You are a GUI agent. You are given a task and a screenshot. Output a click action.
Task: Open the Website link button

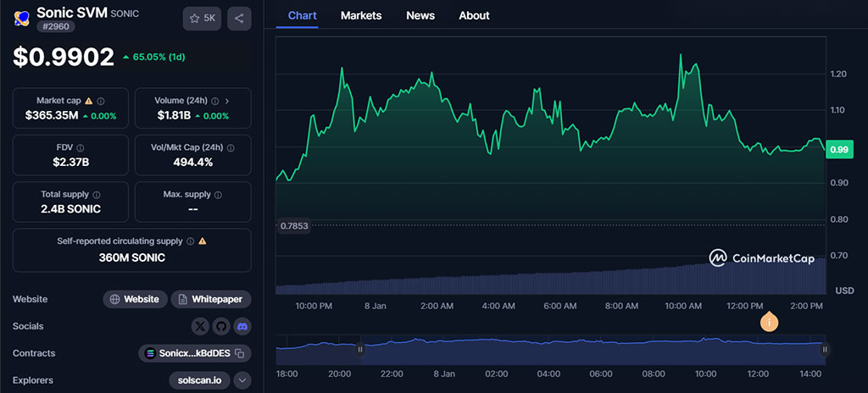[135, 299]
